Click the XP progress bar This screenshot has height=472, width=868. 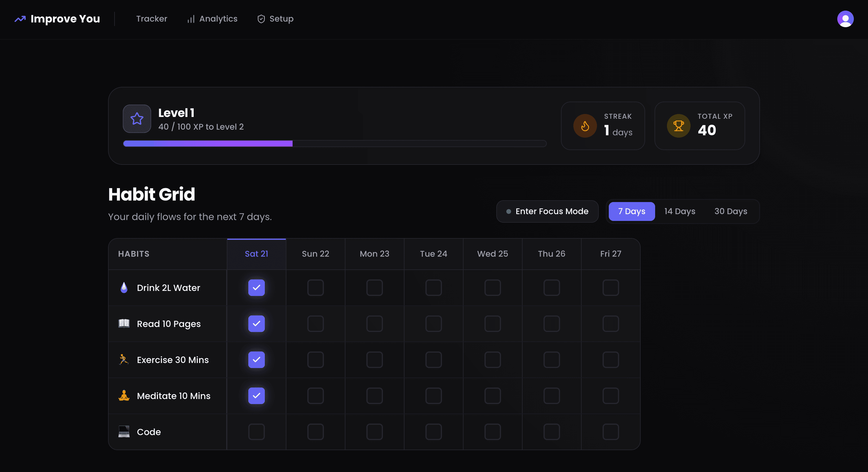[x=335, y=143]
